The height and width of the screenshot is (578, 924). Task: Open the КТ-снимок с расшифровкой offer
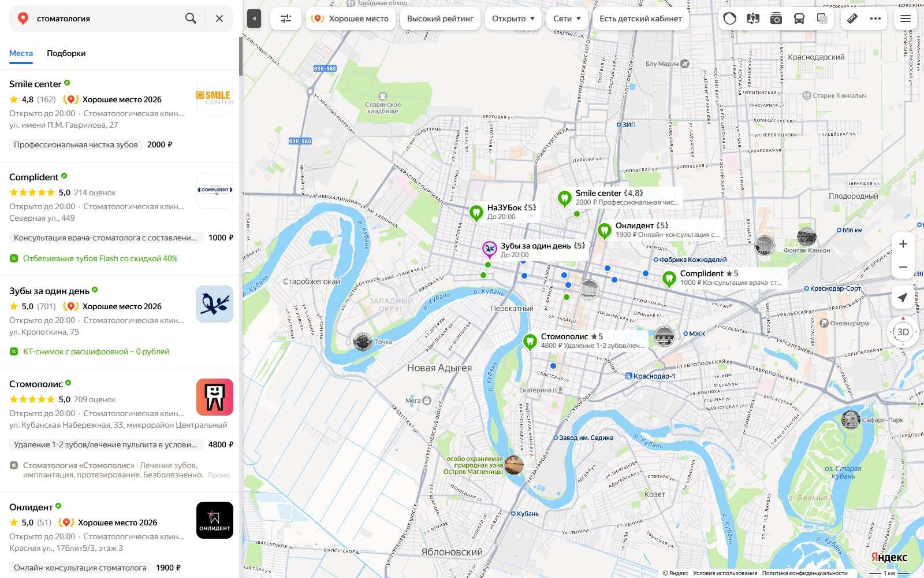(96, 351)
